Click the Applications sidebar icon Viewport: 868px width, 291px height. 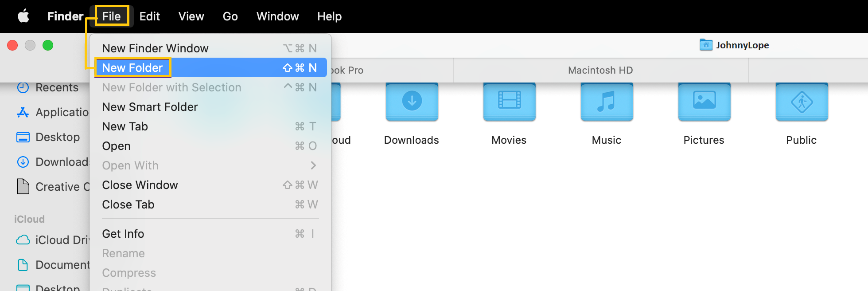tap(23, 112)
